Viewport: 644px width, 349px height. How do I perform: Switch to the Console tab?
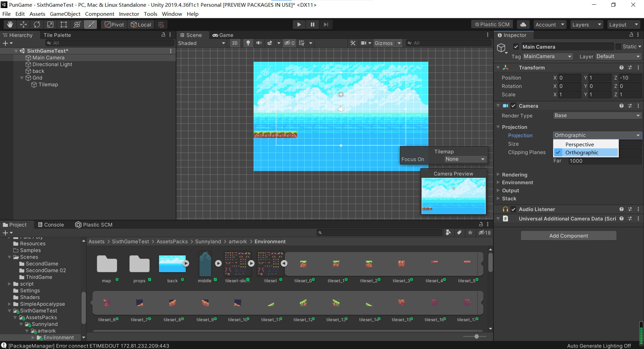click(51, 225)
